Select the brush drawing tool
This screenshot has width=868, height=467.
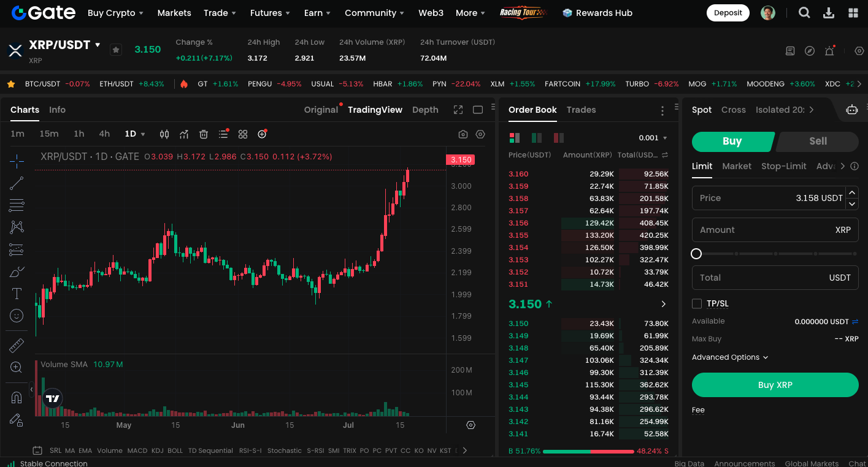pos(17,271)
